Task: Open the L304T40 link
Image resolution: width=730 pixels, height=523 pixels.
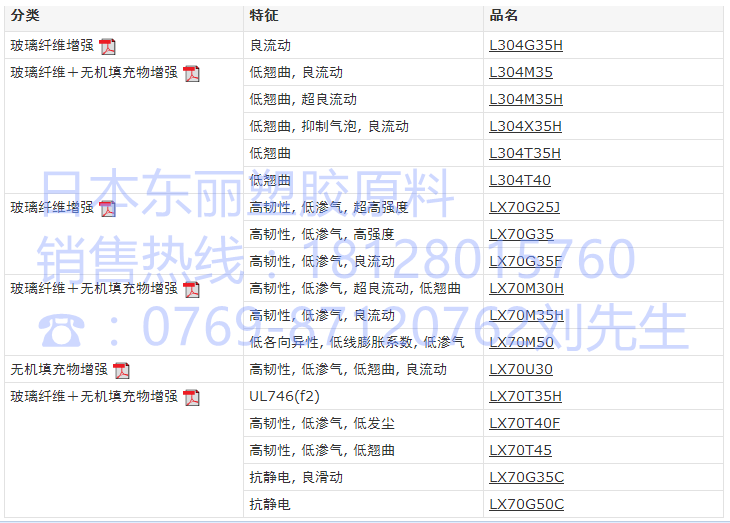Action: [520, 180]
